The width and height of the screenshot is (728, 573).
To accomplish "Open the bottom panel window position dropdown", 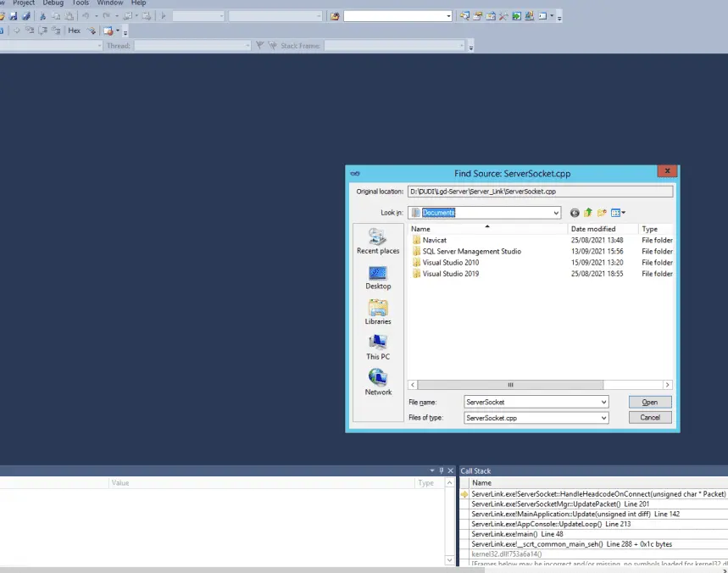I will (431, 470).
